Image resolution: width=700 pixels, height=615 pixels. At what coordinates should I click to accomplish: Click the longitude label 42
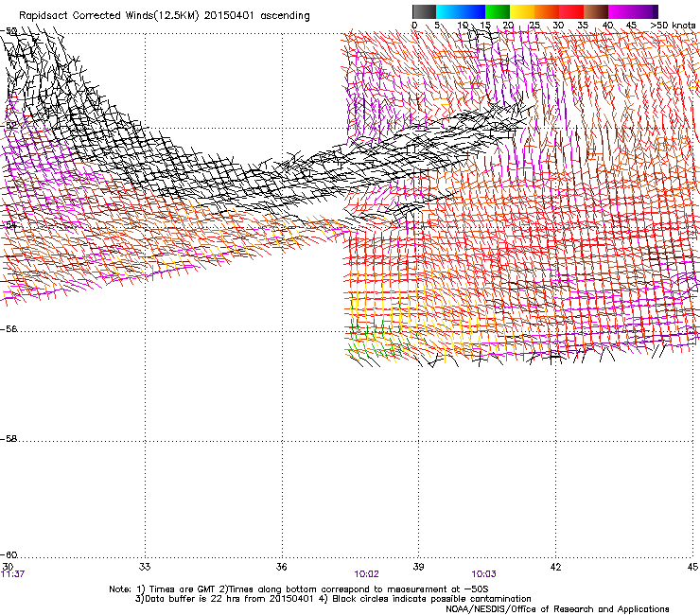pos(555,567)
